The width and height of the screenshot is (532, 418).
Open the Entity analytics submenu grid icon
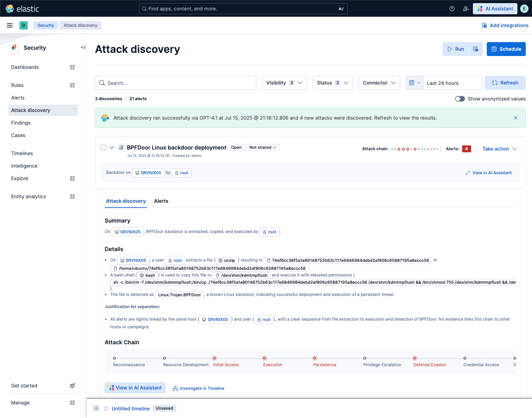pos(72,196)
